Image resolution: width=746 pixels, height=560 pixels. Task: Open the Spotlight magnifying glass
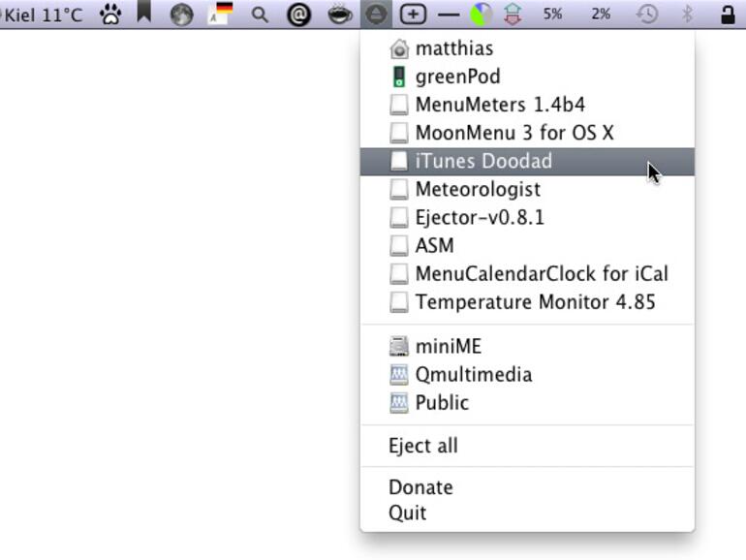[260, 15]
